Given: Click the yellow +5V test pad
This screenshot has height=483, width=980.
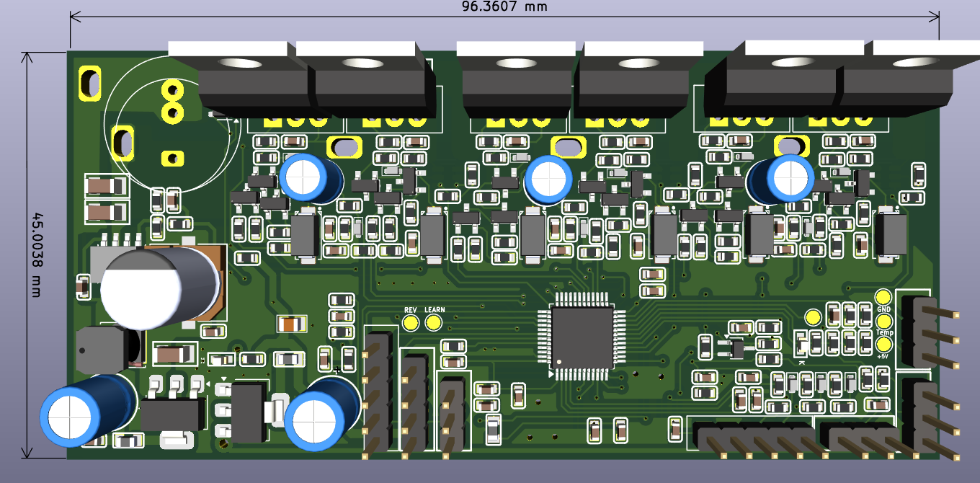Looking at the screenshot, I should click(x=883, y=345).
